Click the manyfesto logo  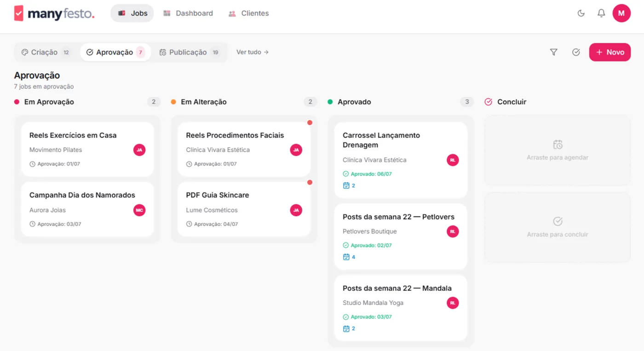(x=54, y=13)
